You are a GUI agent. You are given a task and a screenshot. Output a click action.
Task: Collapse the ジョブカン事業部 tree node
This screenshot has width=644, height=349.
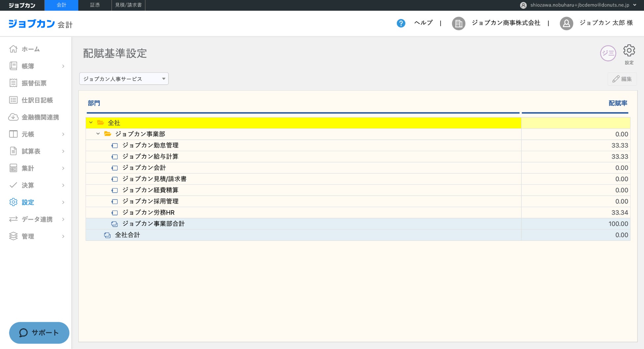[98, 134]
